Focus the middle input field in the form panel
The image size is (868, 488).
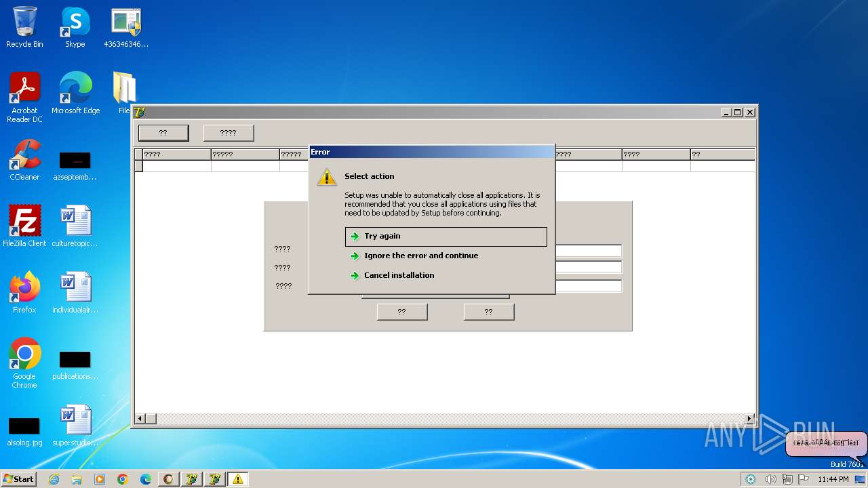click(x=588, y=268)
